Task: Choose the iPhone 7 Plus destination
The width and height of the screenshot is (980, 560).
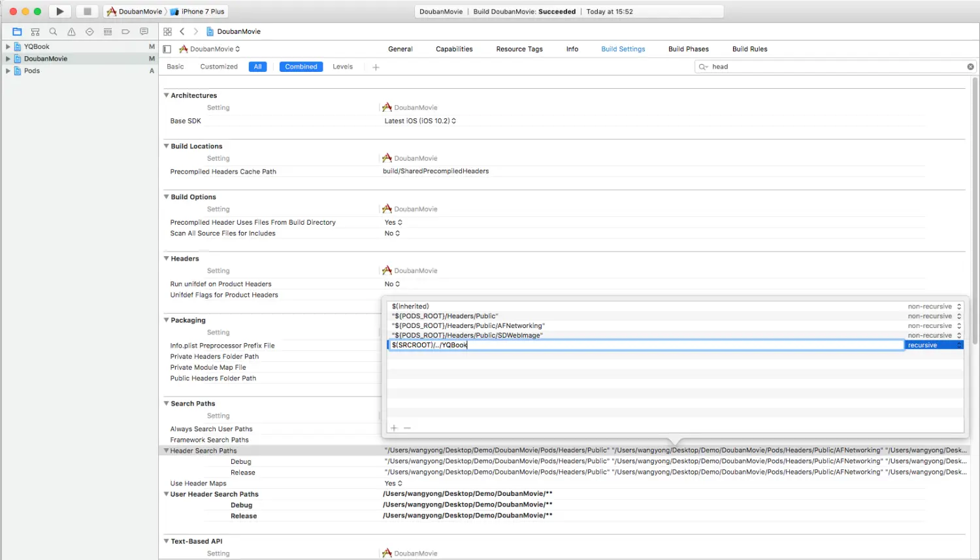Action: point(198,11)
